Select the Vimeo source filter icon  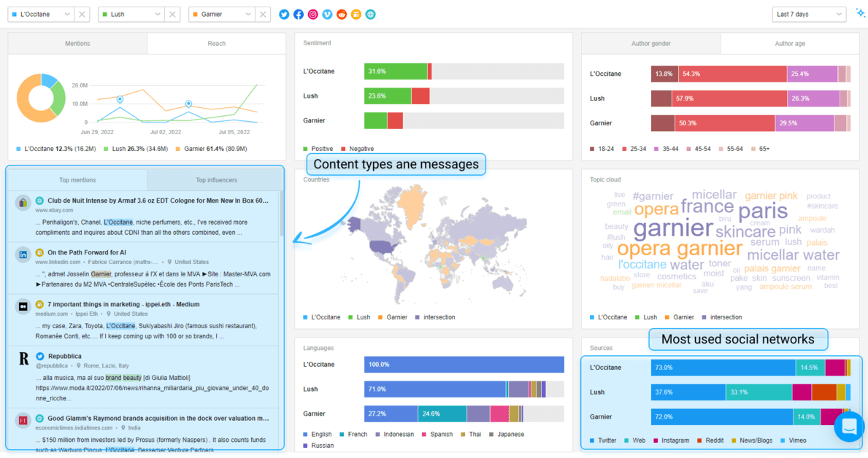pos(327,14)
